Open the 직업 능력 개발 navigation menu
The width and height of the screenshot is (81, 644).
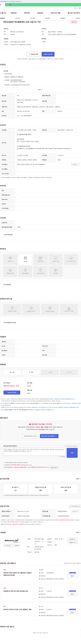pyautogui.click(x=55, y=13)
